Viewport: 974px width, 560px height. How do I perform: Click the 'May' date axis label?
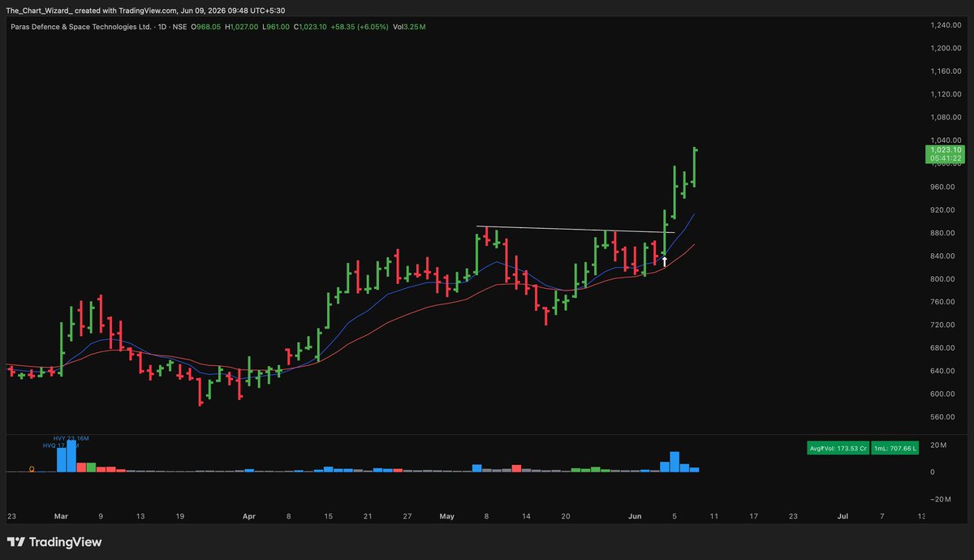point(446,515)
